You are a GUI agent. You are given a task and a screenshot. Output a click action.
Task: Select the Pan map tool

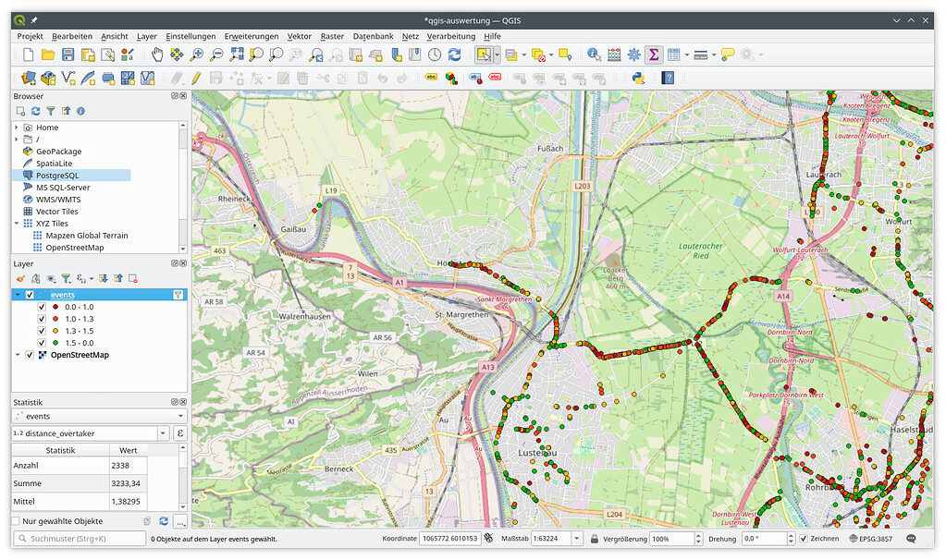156,54
